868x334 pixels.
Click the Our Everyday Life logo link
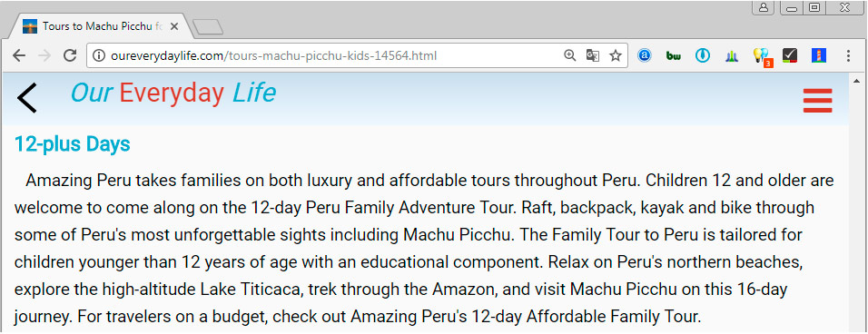pos(173,93)
